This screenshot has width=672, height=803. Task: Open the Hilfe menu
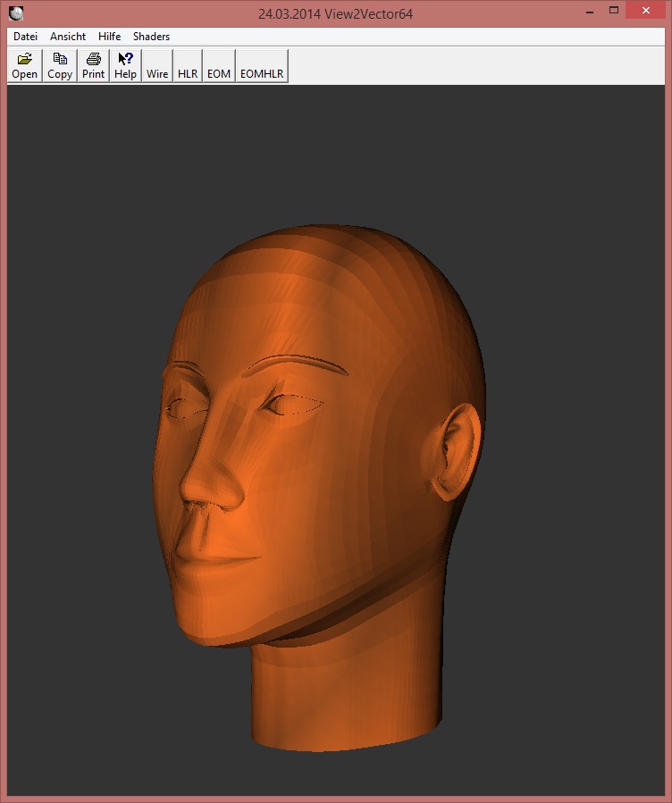(x=110, y=37)
